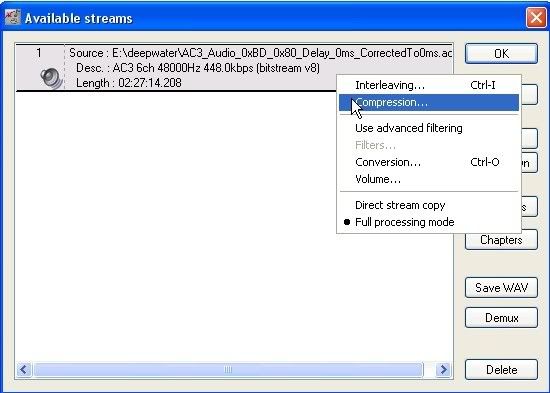
Task: Click the speaker icon of stream 1
Action: tap(51, 78)
